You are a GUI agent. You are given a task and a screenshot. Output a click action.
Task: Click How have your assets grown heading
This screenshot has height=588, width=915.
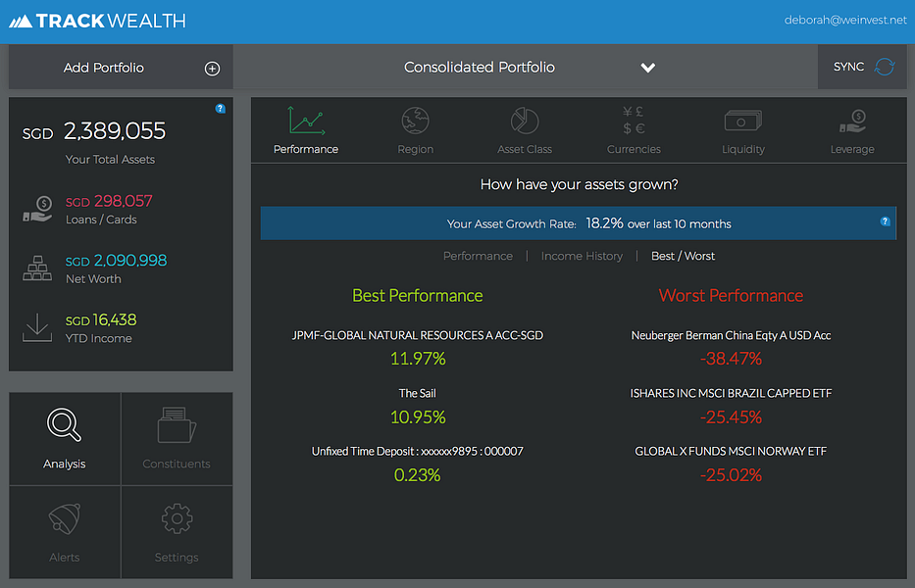click(x=579, y=184)
